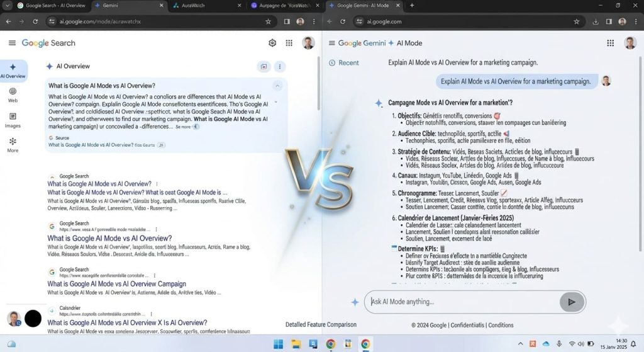The image size is (644, 352).
Task: Open Recent history in AI Mode
Action: pos(344,63)
